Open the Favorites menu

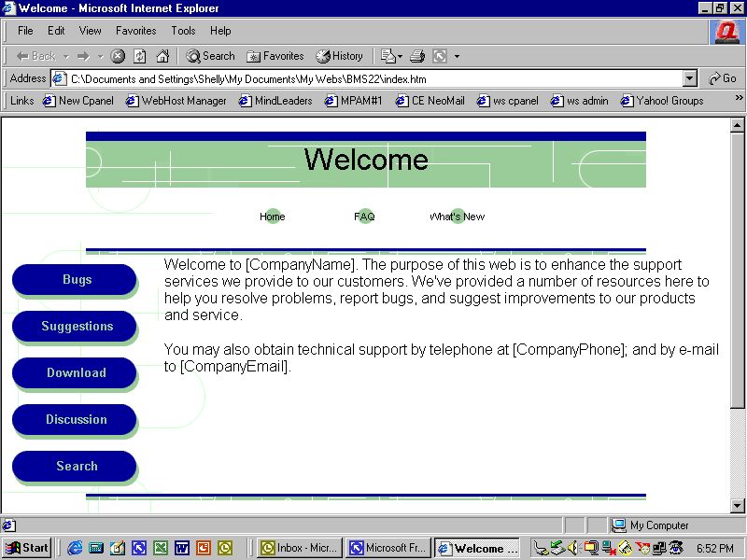coord(135,31)
